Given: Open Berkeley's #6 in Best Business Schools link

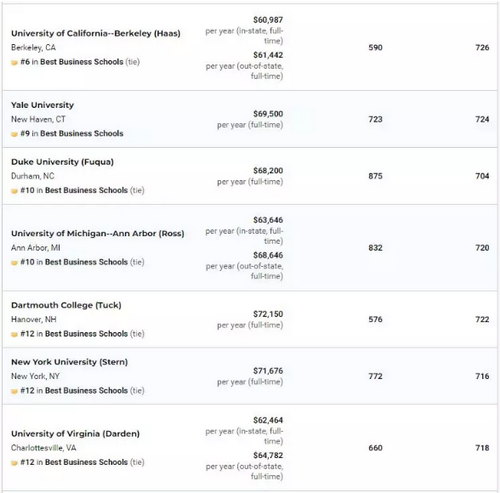Looking at the screenshot, I should click(72, 62).
